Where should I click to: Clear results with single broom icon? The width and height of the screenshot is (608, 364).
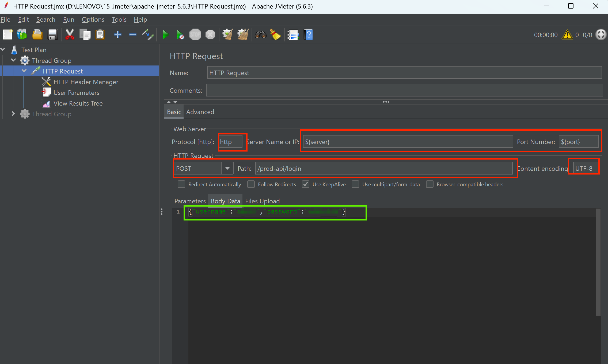click(x=227, y=35)
